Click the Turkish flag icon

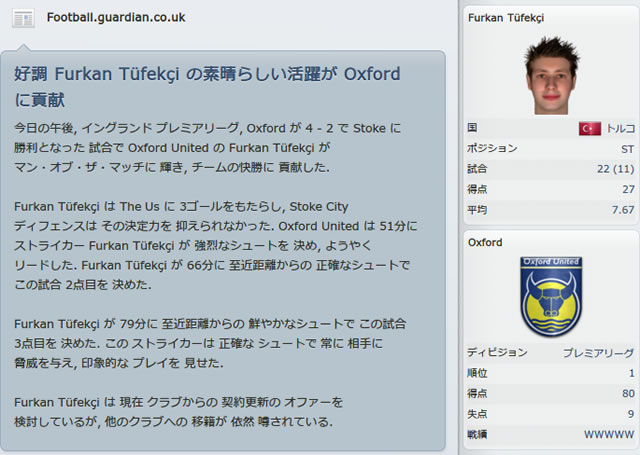589,129
